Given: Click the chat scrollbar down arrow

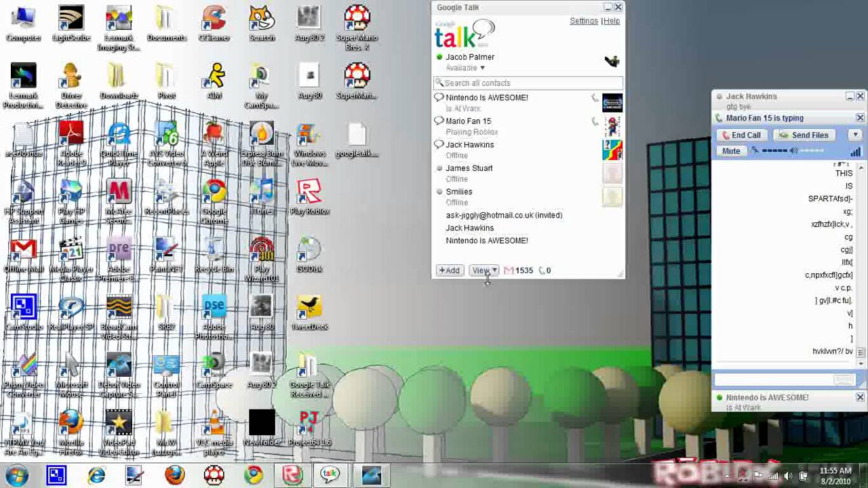Looking at the screenshot, I should pos(861,364).
